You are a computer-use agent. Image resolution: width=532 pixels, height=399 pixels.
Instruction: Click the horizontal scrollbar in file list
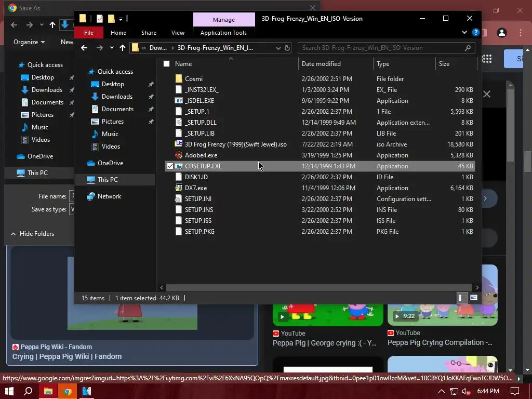pyautogui.click(x=319, y=287)
